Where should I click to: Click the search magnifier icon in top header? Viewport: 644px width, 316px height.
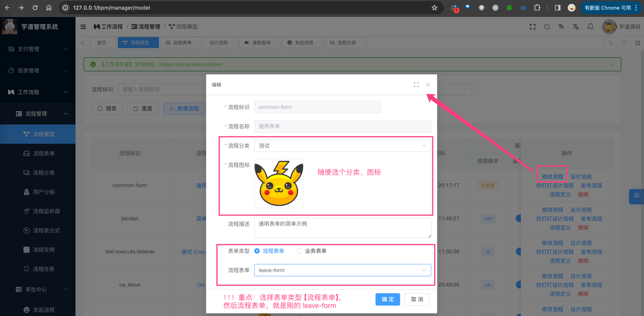(x=547, y=27)
